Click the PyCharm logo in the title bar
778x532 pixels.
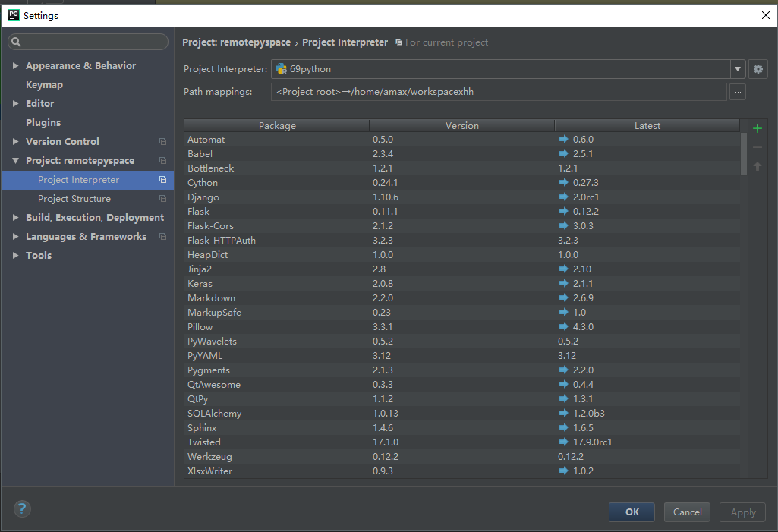pyautogui.click(x=14, y=15)
